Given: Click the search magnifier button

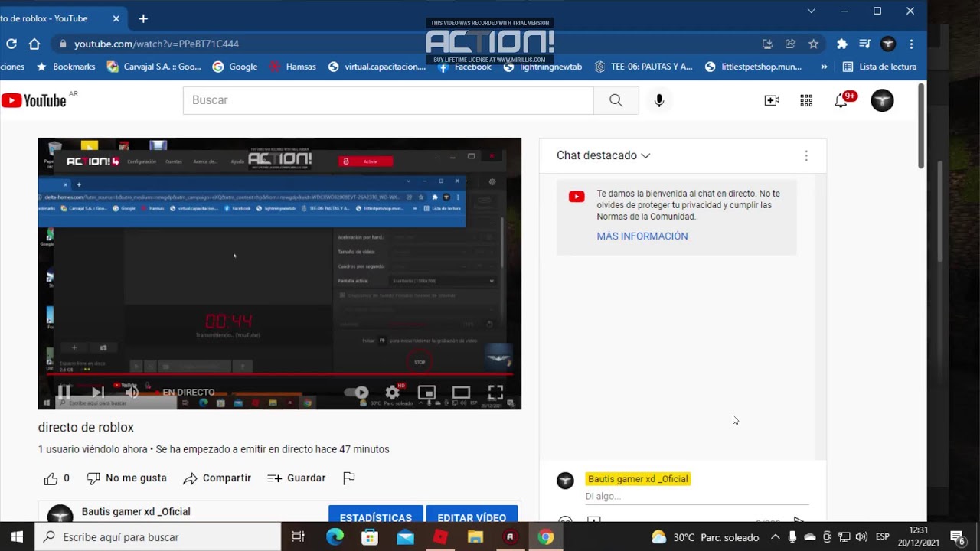Looking at the screenshot, I should [x=616, y=100].
